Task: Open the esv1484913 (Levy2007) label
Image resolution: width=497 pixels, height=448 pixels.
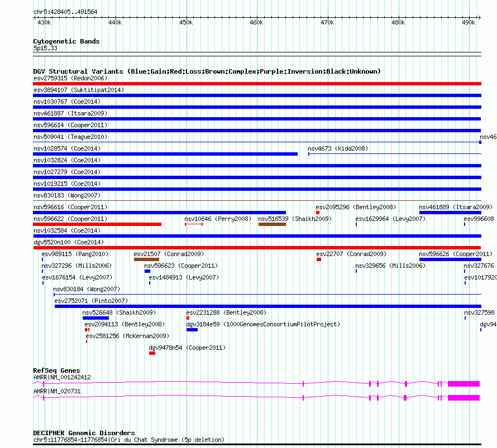Action: [184, 277]
